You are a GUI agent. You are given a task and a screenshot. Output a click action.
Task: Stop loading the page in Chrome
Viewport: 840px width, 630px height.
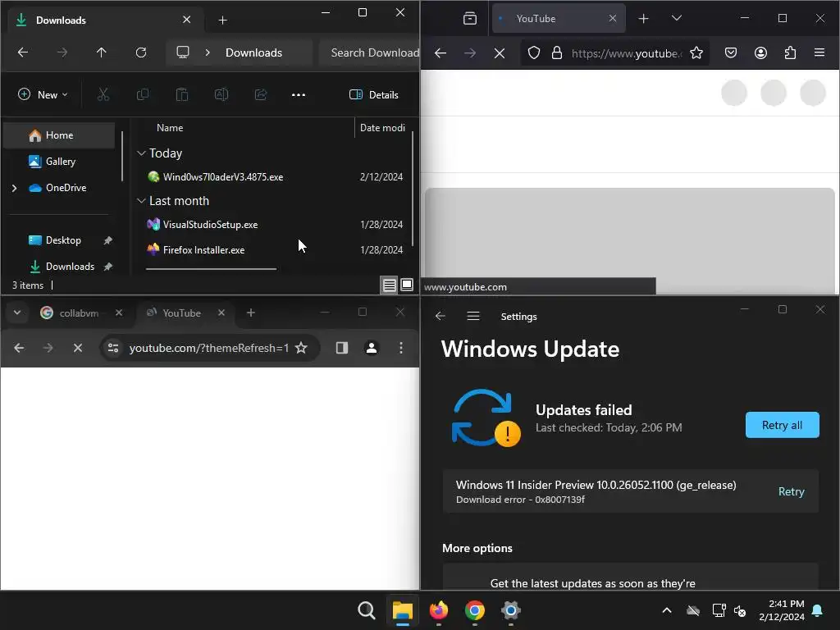(78, 348)
